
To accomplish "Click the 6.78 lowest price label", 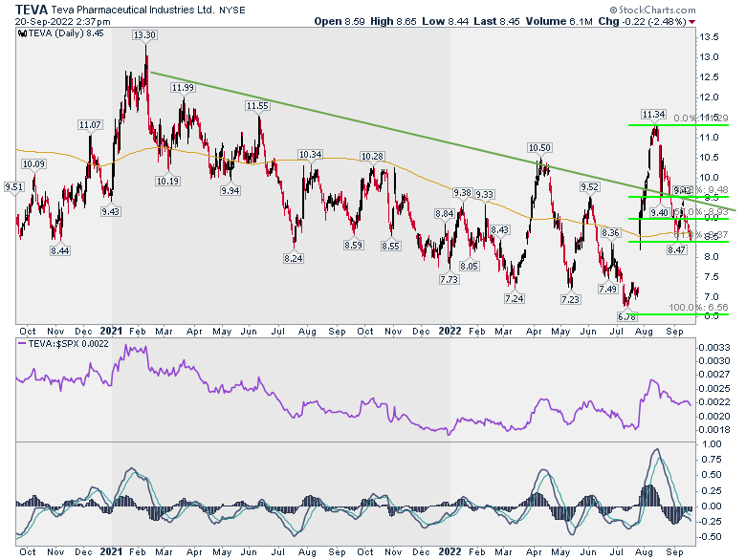I will coord(627,316).
